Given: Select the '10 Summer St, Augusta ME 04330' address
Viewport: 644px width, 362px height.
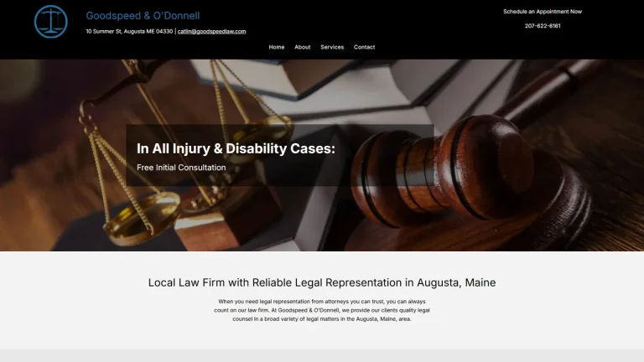Looking at the screenshot, I should coord(129,31).
